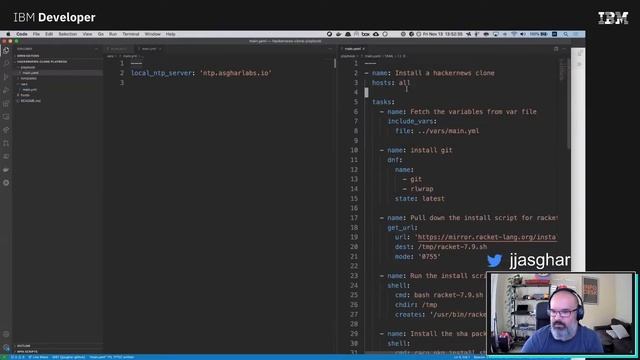Open the View menu
The height and width of the screenshot is (360, 640).
pyautogui.click(x=87, y=34)
